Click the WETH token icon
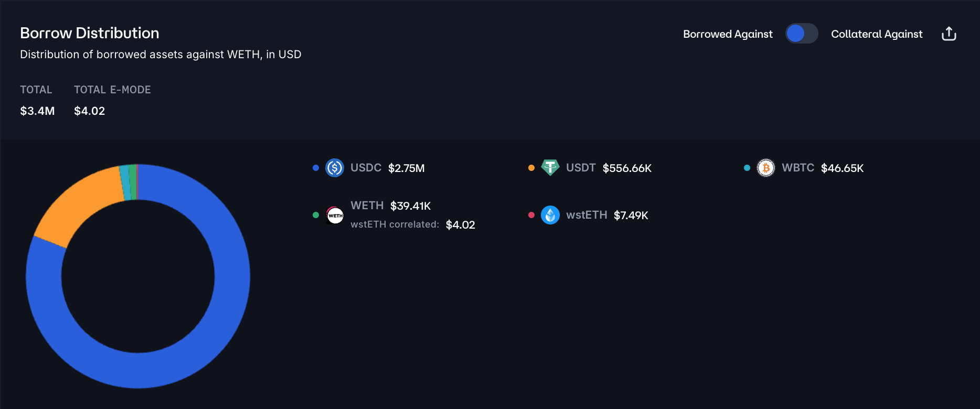This screenshot has width=980, height=409. coord(335,215)
